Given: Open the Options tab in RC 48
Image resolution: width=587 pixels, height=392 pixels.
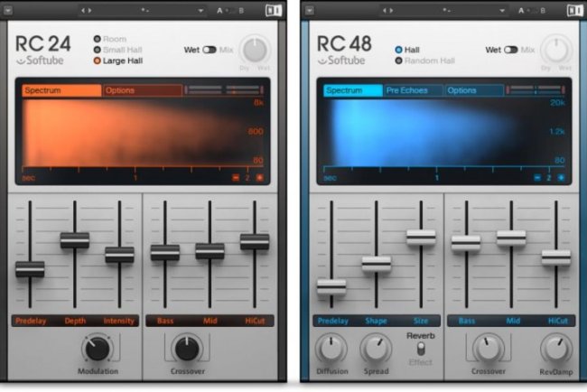Looking at the screenshot, I should coord(474,90).
